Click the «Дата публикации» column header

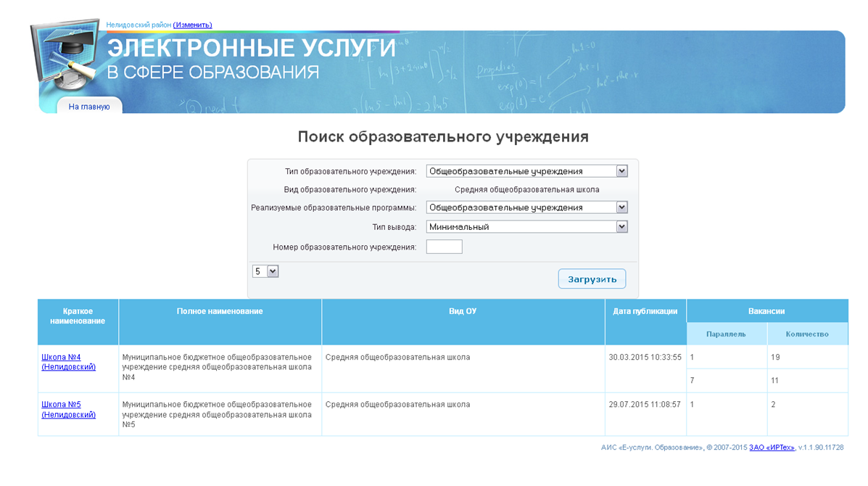point(645,311)
